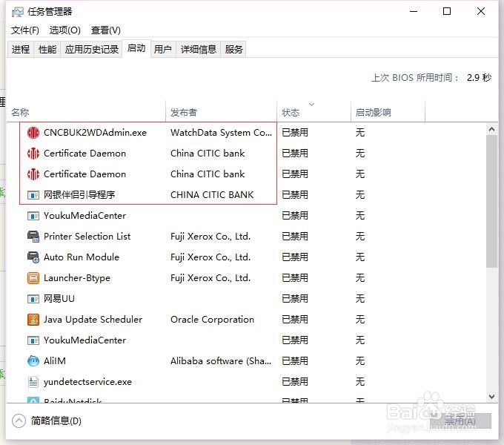Sort by the 启动影响 column header
The image size is (504, 445).
click(x=388, y=112)
